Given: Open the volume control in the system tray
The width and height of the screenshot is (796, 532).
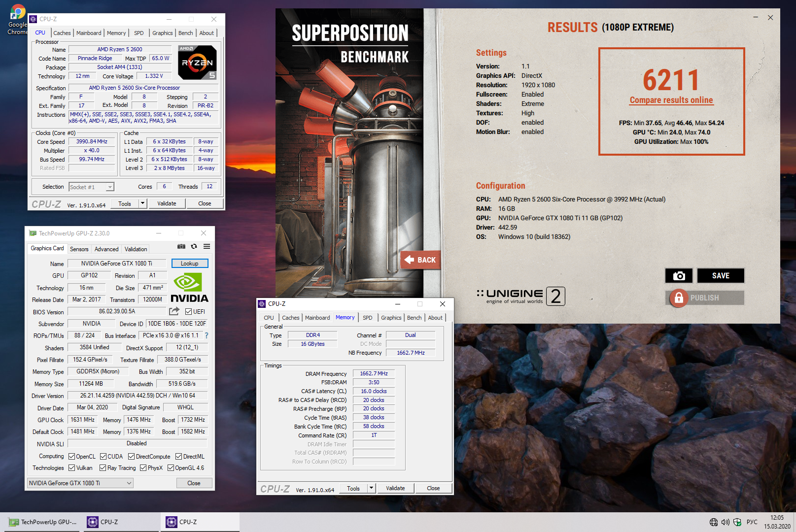Looking at the screenshot, I should (x=726, y=522).
